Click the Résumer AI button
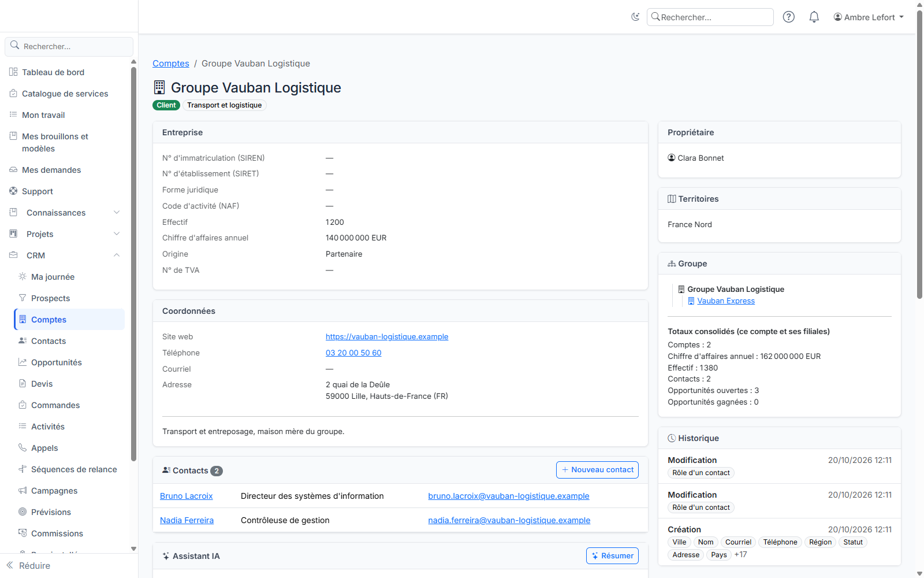This screenshot has height=578, width=924. 612,556
